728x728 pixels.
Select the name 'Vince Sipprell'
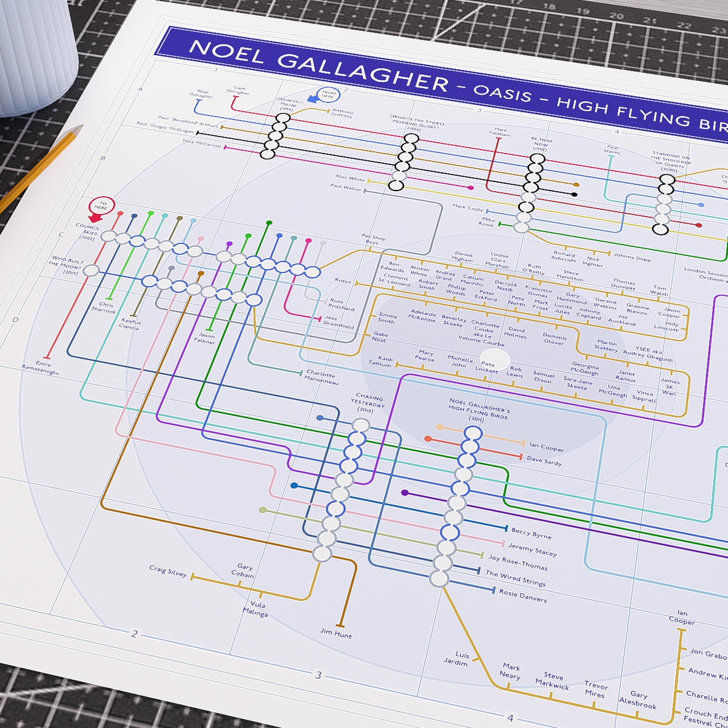644,396
